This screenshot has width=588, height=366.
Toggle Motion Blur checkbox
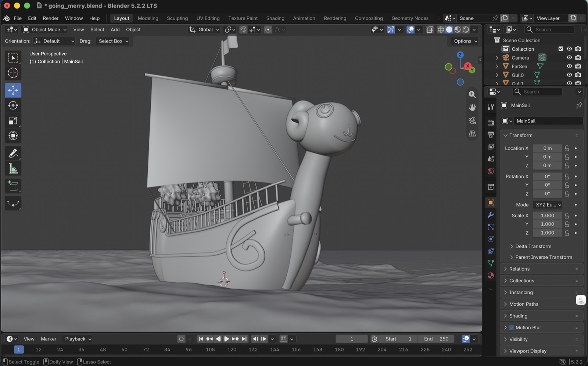pos(512,327)
